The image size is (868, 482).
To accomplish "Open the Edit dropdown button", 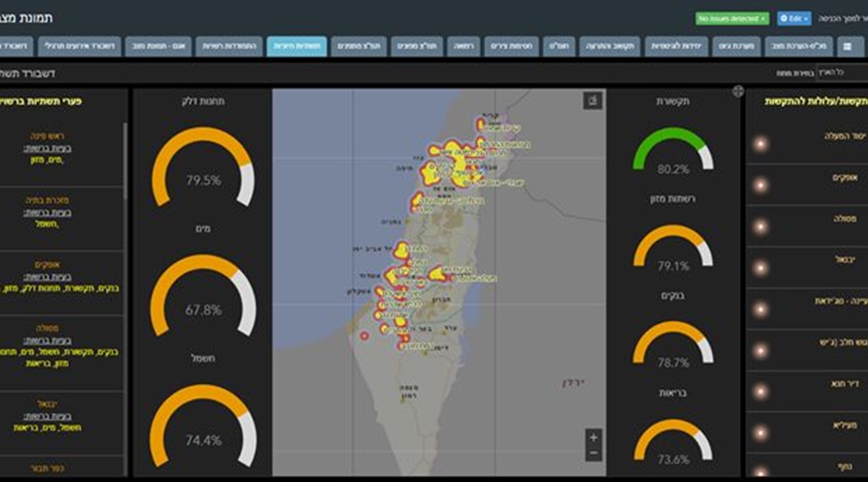I will point(794,19).
